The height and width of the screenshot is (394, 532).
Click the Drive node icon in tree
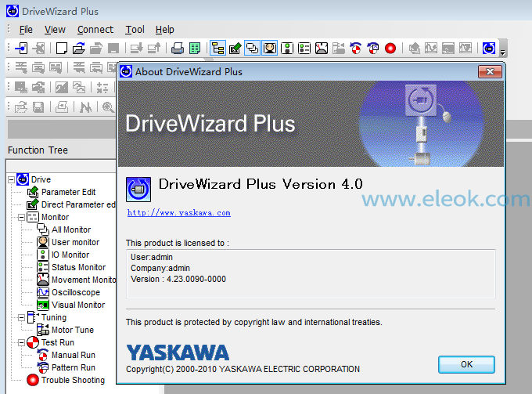23,179
